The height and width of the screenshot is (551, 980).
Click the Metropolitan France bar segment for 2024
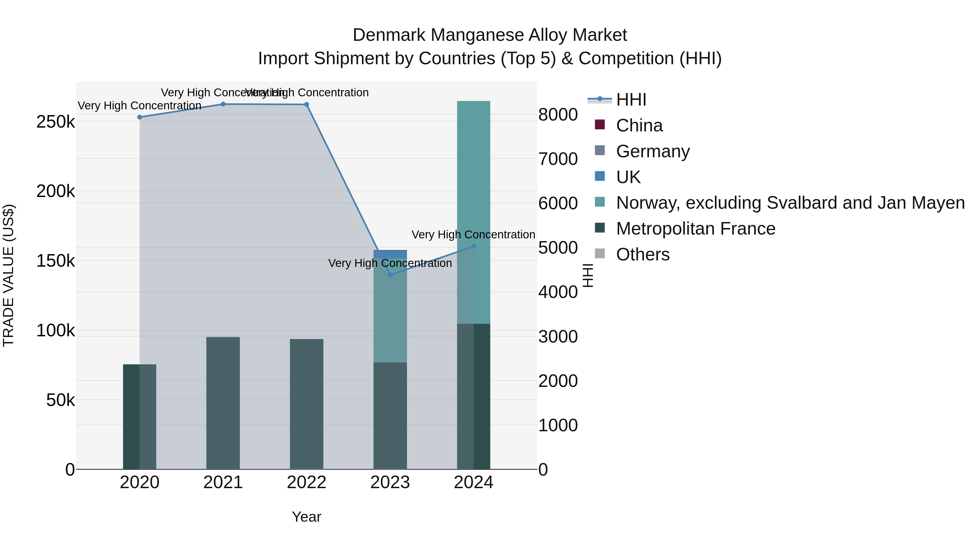click(474, 397)
